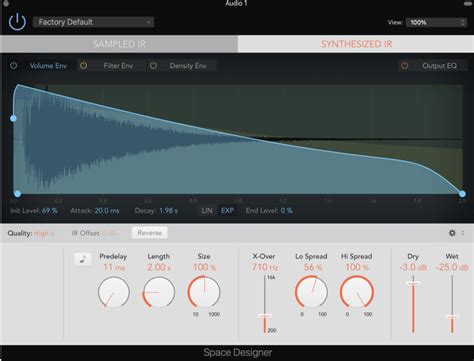
Task: Toggle the plugin power button
Action: click(17, 22)
